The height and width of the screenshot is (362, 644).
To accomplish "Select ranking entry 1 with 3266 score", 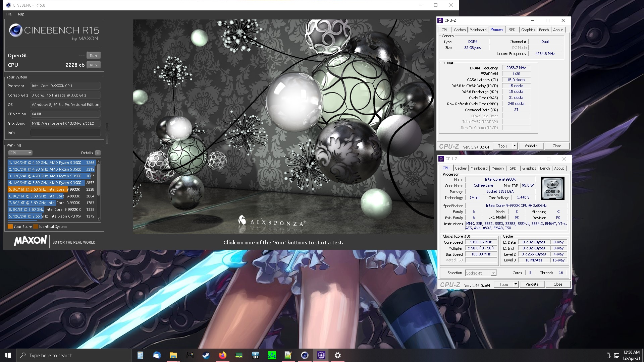I will (52, 163).
